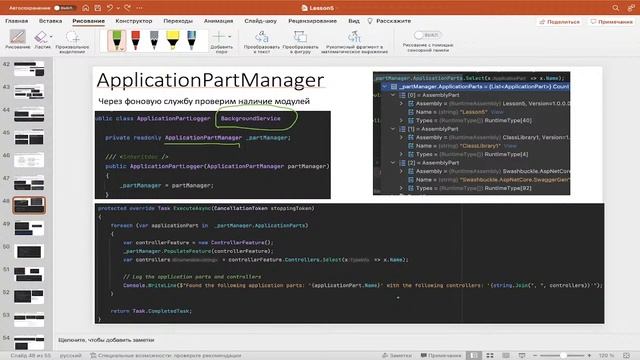Expand Types RuntimeType[92] row
This screenshot has width=640, height=360.
pos(402,188)
